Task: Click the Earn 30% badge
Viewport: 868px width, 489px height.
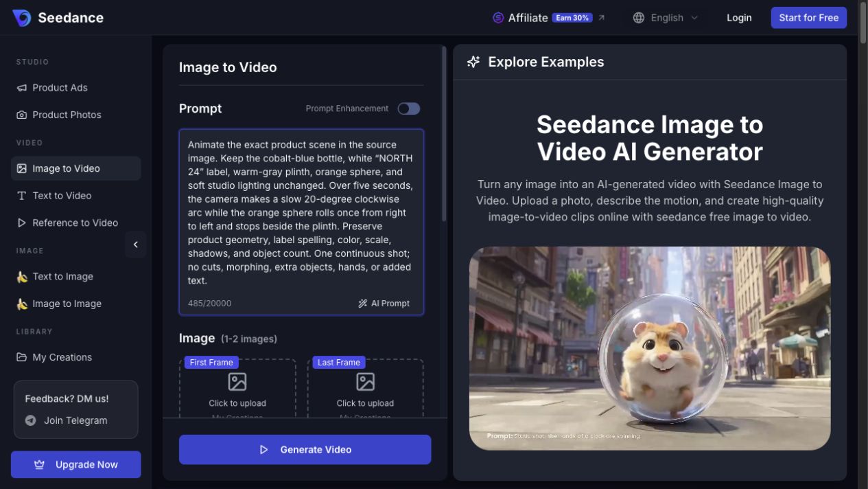Action: (x=572, y=18)
